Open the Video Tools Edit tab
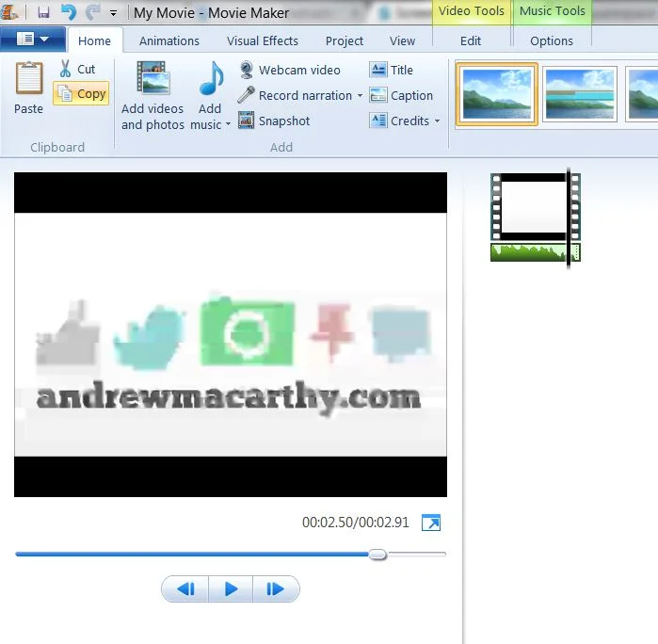Viewport: 658px width, 644px height. (471, 40)
